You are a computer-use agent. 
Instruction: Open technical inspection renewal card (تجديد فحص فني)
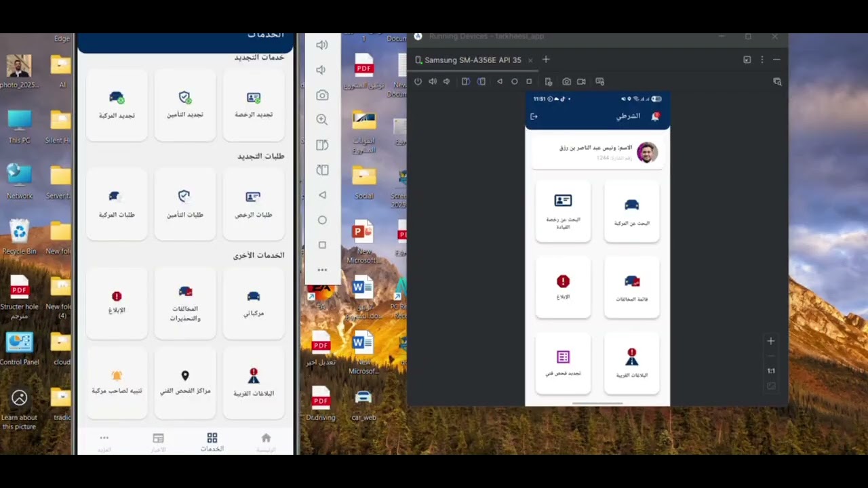pos(563,363)
